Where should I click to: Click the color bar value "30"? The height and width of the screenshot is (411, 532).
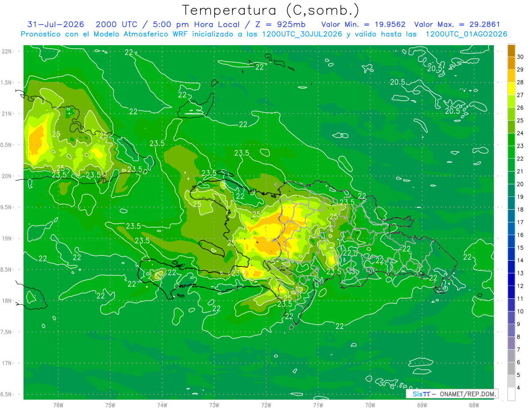click(x=520, y=57)
